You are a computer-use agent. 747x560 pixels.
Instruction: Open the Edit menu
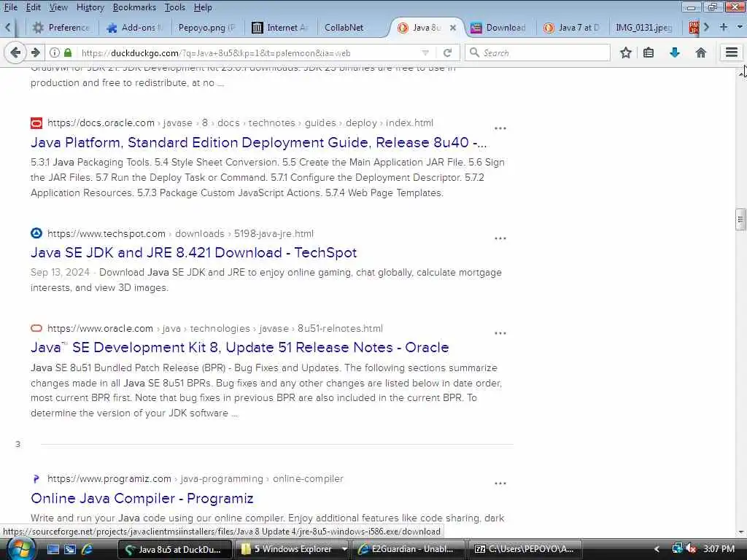click(x=34, y=7)
